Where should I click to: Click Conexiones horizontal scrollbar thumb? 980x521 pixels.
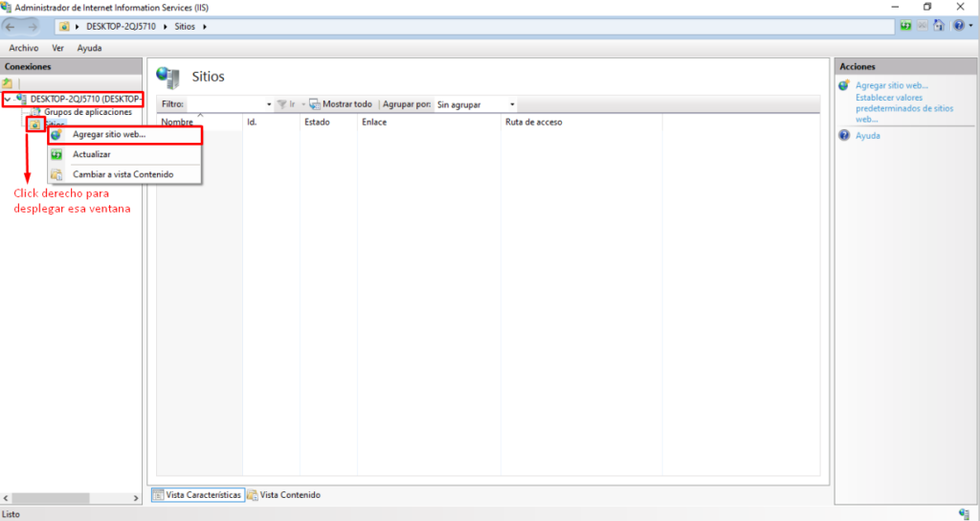tap(51, 498)
